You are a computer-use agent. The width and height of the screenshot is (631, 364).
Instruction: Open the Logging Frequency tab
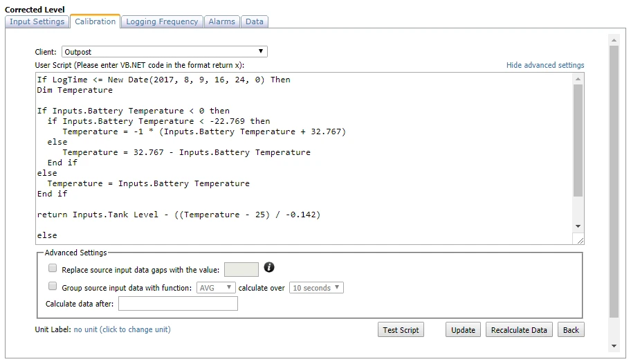[162, 21]
